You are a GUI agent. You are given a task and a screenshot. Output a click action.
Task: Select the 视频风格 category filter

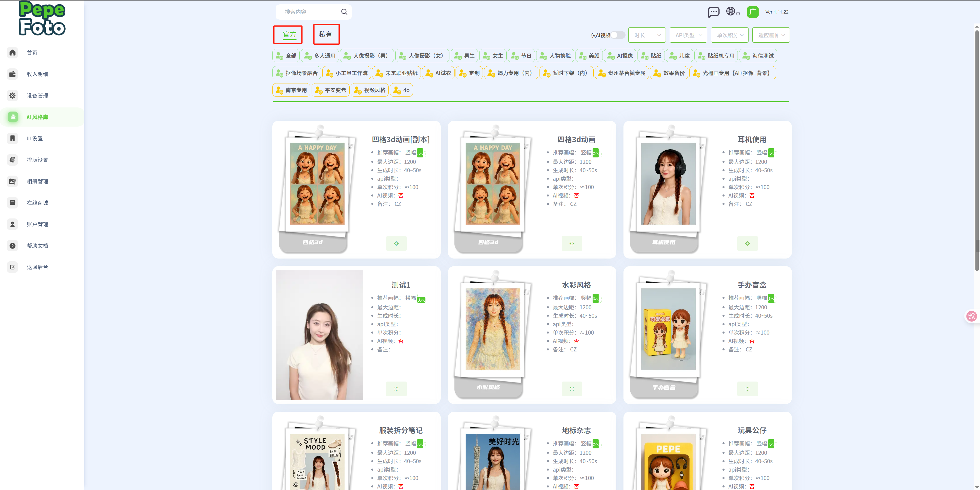coord(370,90)
